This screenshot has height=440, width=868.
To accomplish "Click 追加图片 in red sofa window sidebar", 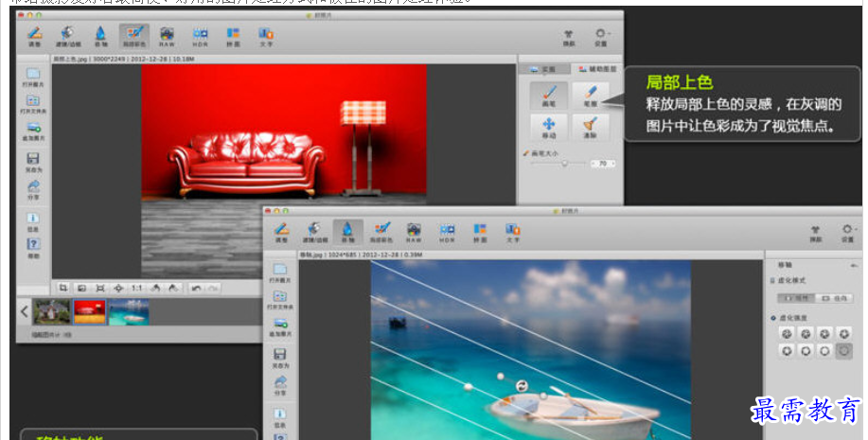I will point(33,132).
